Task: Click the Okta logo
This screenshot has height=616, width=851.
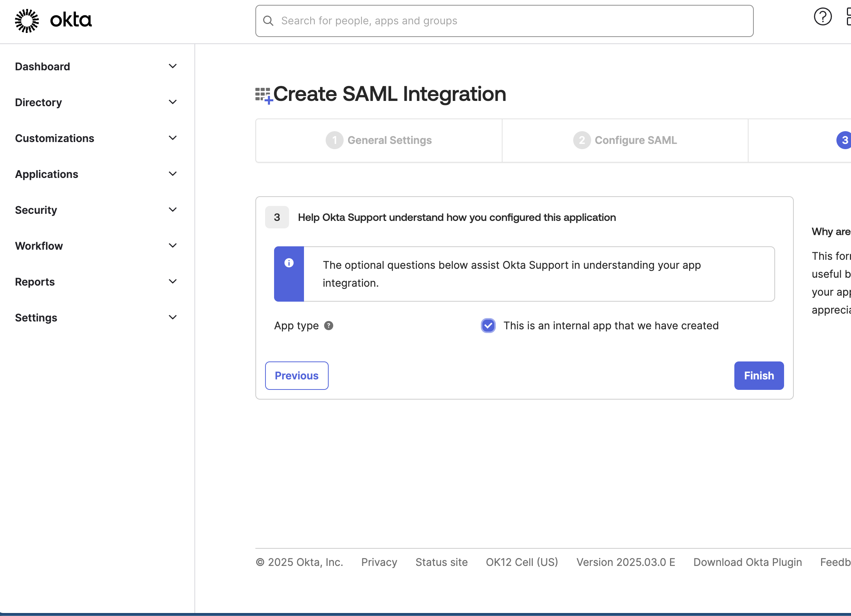Action: (x=52, y=20)
